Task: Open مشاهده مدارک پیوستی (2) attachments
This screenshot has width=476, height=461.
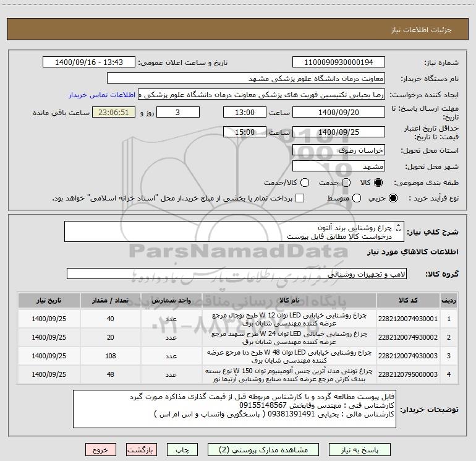Action: [263, 450]
